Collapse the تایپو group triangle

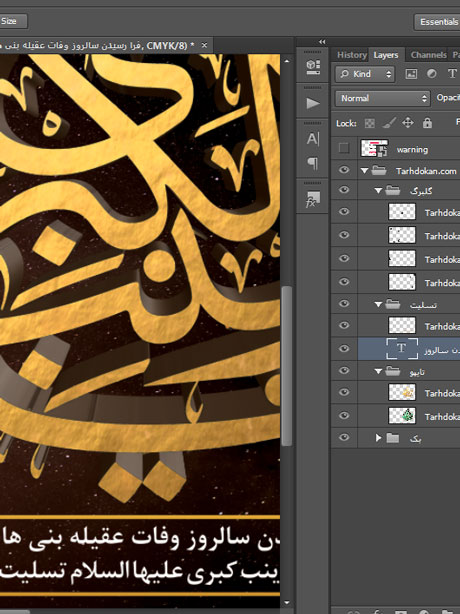point(378,371)
